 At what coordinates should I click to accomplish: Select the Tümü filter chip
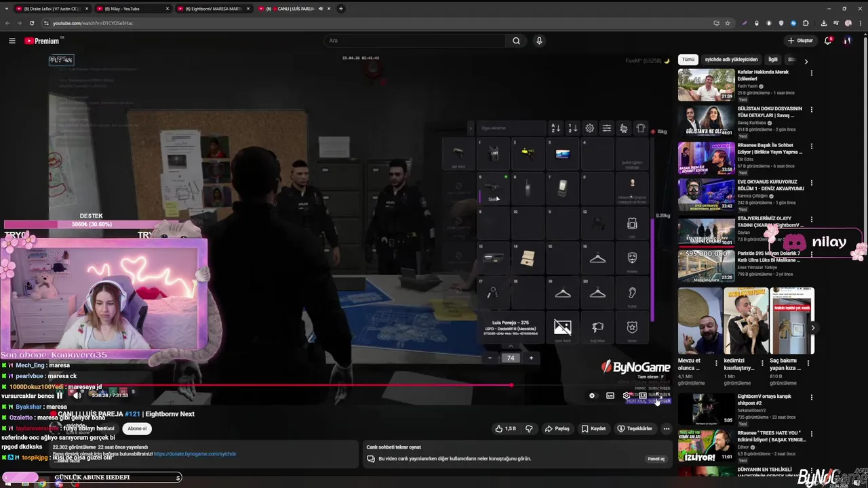tap(688, 60)
